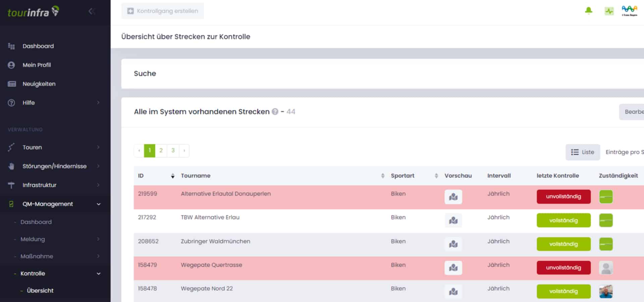
Task: Open the green activity monitor icon
Action: click(x=609, y=11)
